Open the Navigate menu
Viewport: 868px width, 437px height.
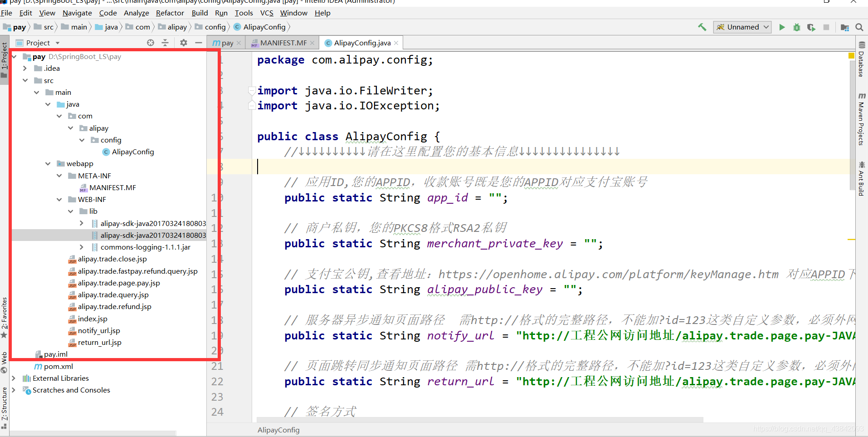pyautogui.click(x=77, y=13)
